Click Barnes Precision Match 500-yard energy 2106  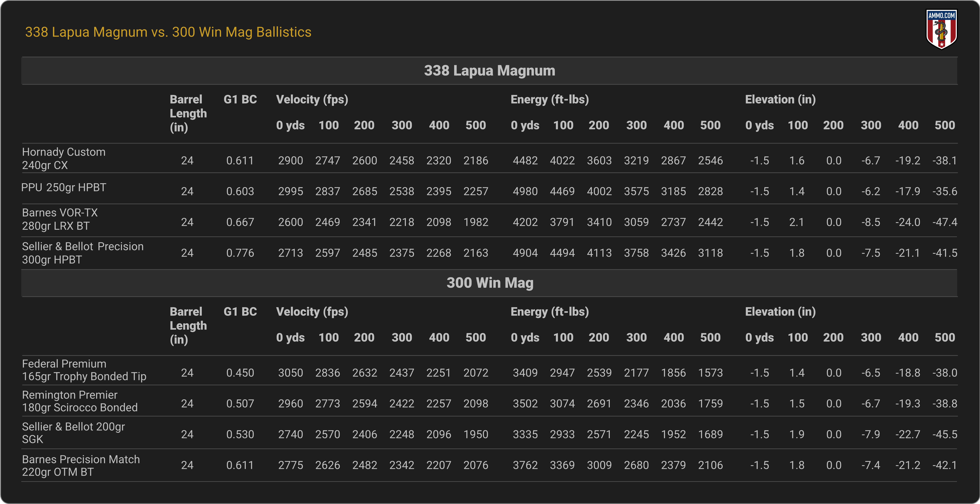click(x=711, y=465)
